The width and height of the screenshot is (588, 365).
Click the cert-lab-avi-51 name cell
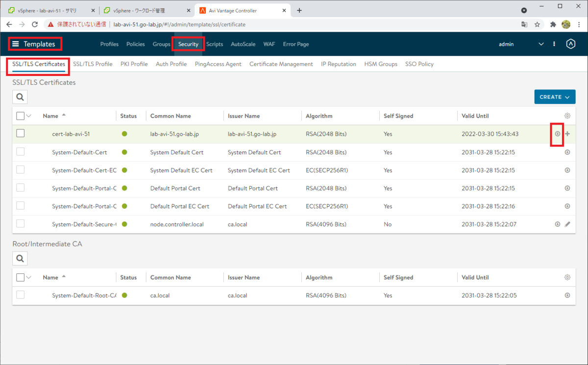pos(71,134)
